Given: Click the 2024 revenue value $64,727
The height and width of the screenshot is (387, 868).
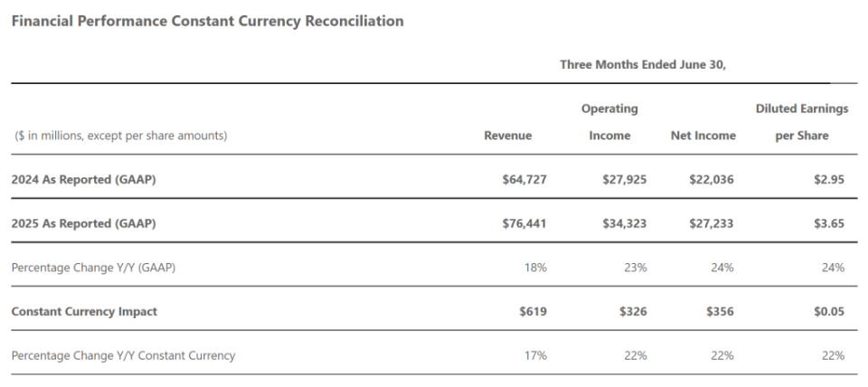Looking at the screenshot, I should (x=524, y=180).
